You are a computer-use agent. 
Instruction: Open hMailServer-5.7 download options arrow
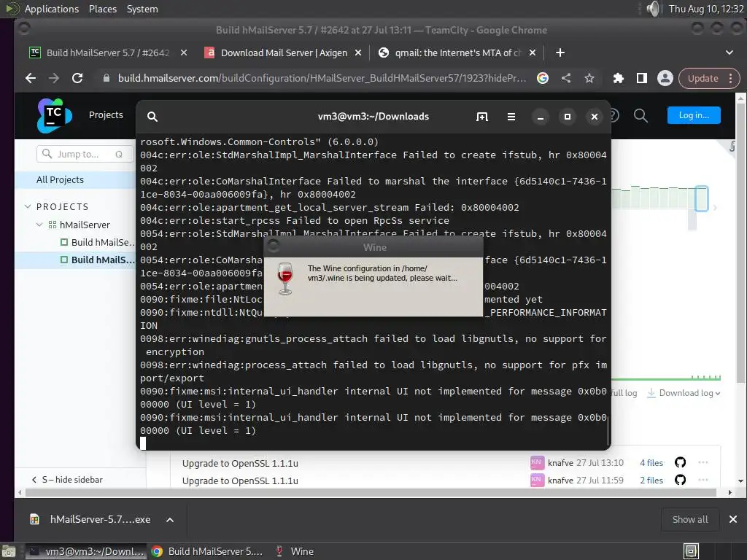[170, 519]
